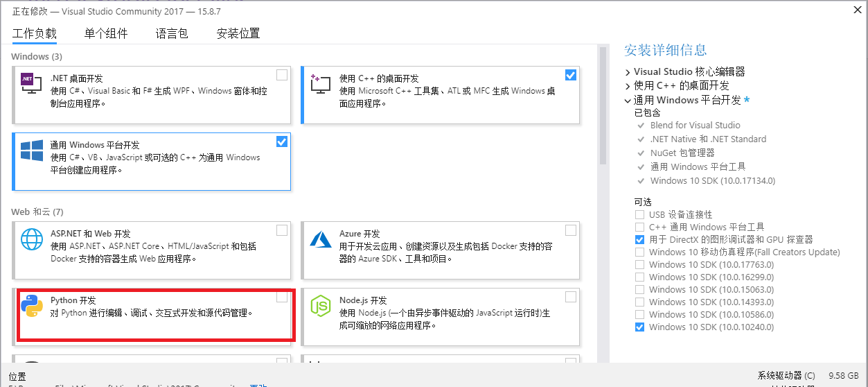The height and width of the screenshot is (387, 868).
Task: Click the ASP.NET globe icon
Action: pos(32,240)
